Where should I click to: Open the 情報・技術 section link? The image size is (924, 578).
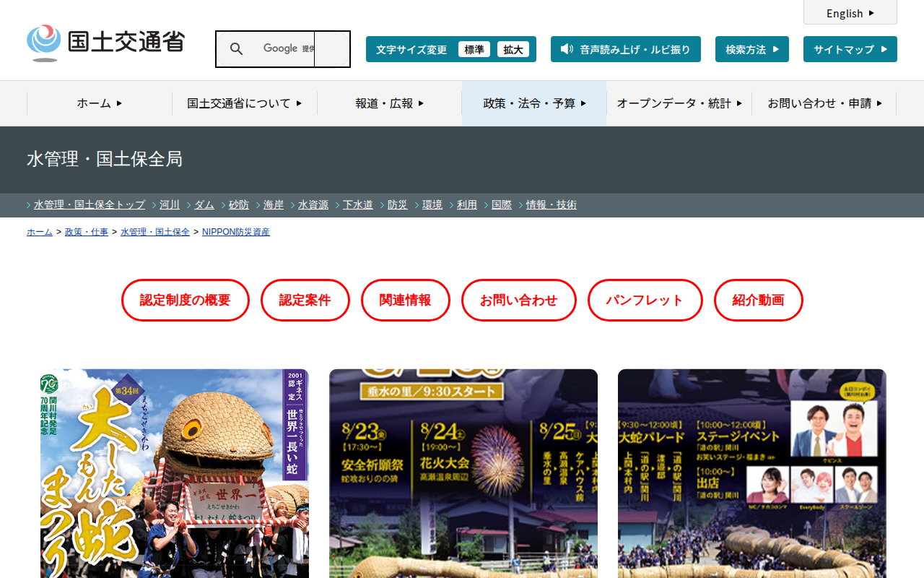(552, 204)
